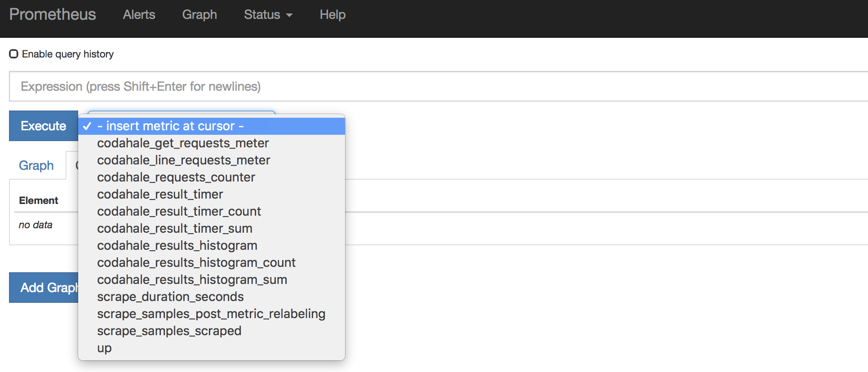The height and width of the screenshot is (372, 868).
Task: Insert scrape_samples_post_metric_relabeling metric
Action: 212,314
